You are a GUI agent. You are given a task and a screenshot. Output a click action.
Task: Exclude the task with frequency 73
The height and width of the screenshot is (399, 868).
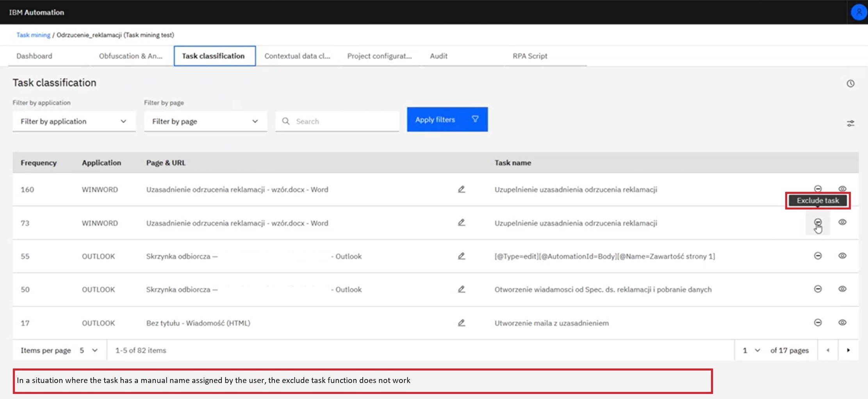point(818,222)
